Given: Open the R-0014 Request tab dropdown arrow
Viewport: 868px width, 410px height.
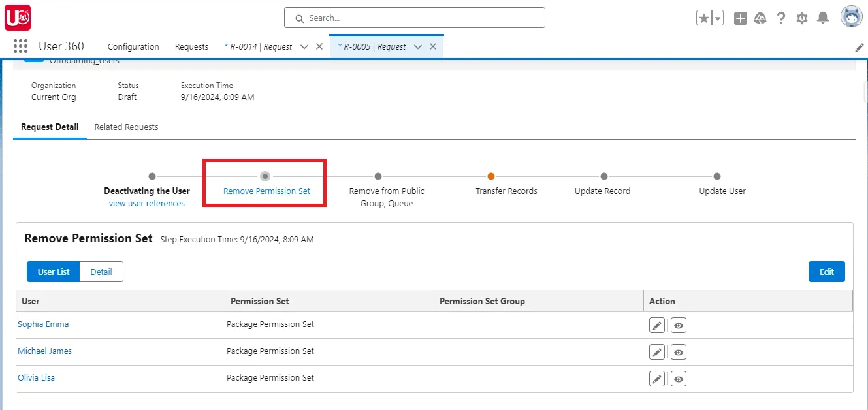Looking at the screenshot, I should click(x=304, y=46).
